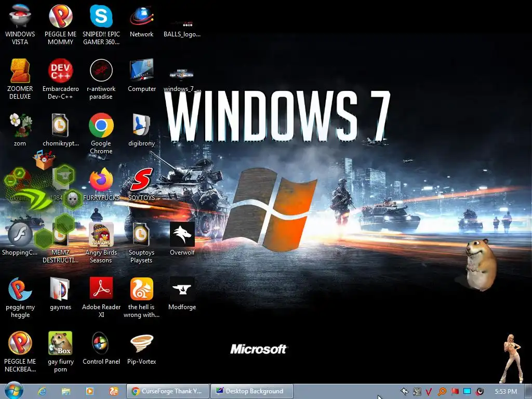Click the blue monitor tray icon

[467, 392]
